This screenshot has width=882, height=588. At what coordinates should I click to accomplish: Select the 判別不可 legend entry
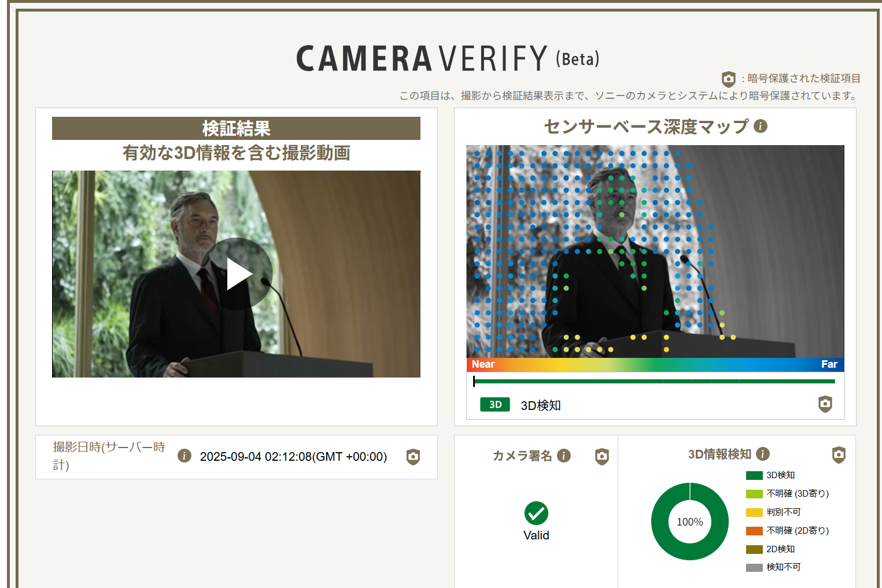pos(784,512)
